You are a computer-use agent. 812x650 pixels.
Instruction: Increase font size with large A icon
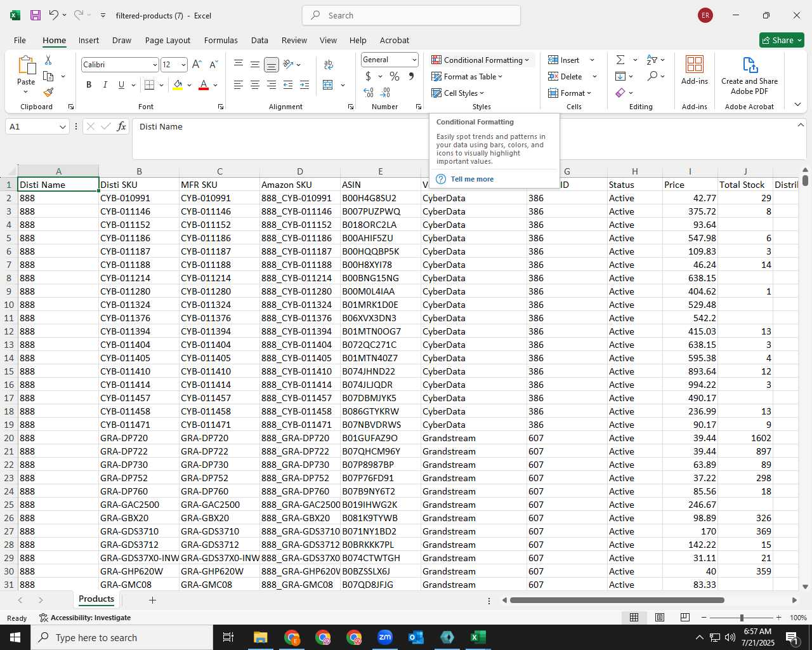[x=197, y=64]
